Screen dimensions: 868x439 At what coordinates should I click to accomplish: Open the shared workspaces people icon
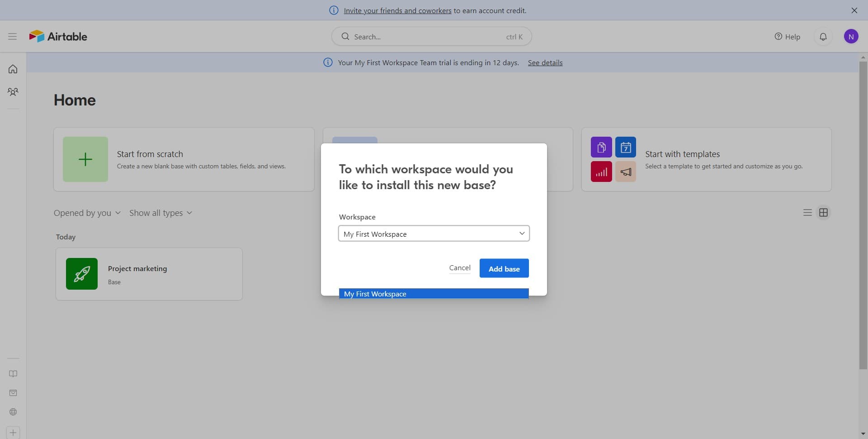(x=13, y=92)
